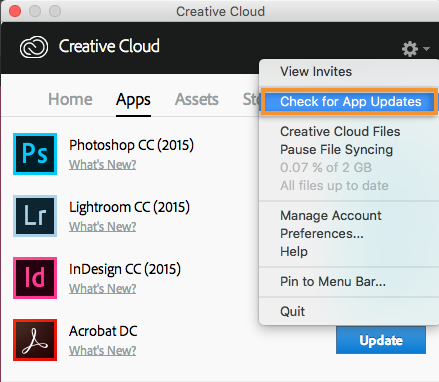The height and width of the screenshot is (382, 439).
Task: Open Creative Cloud Files menu item
Action: click(x=340, y=132)
